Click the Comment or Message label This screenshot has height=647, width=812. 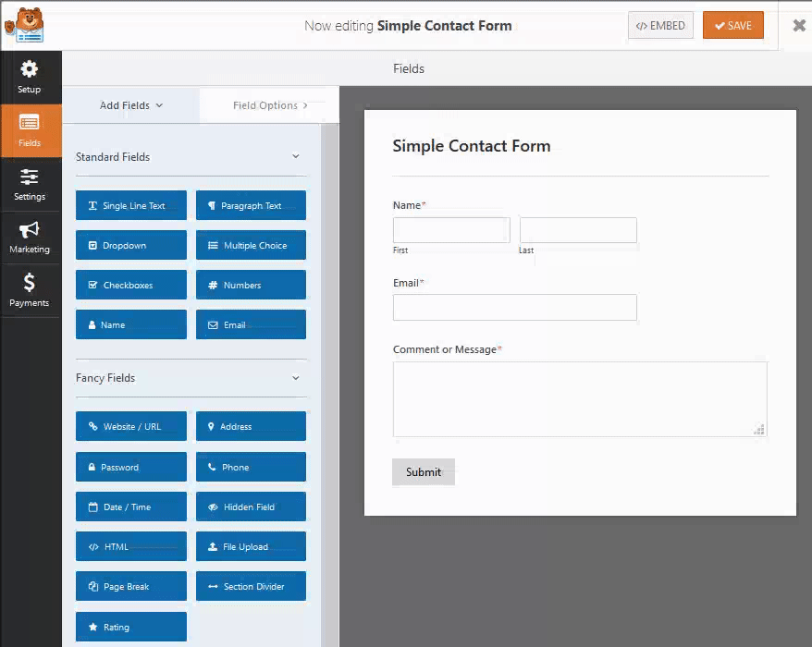[447, 349]
